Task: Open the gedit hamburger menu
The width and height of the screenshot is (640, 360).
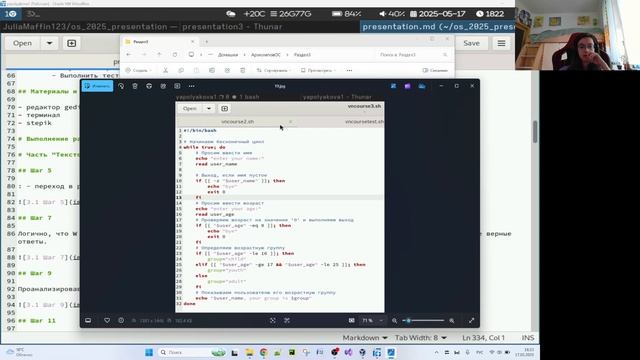Action: pos(501,43)
